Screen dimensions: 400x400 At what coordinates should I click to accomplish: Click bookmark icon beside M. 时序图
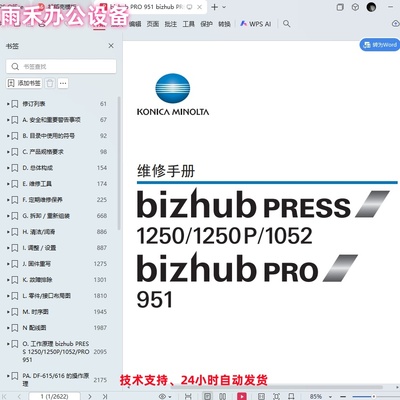tap(15, 312)
